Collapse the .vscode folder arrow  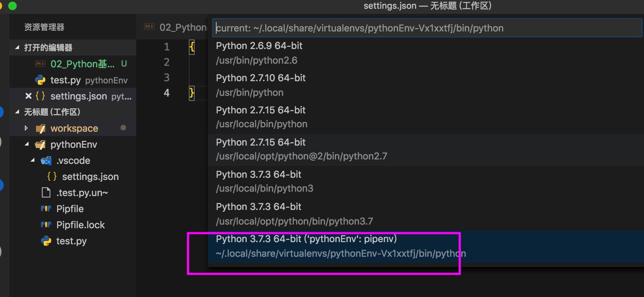33,160
